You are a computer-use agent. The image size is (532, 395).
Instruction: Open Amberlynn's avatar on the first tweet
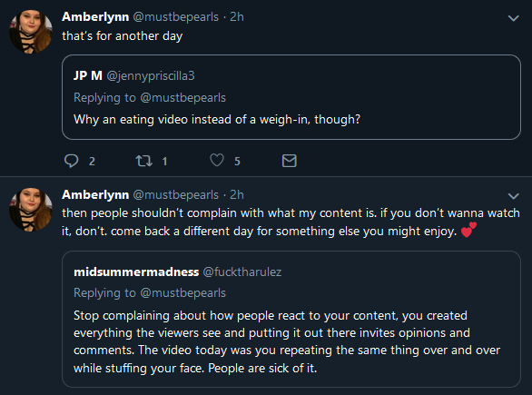(31, 32)
